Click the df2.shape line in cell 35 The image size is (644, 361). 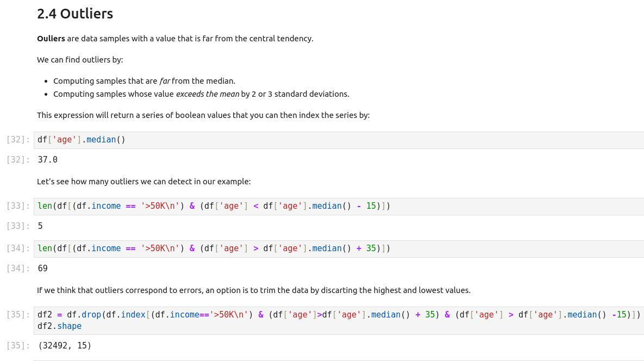click(x=59, y=326)
